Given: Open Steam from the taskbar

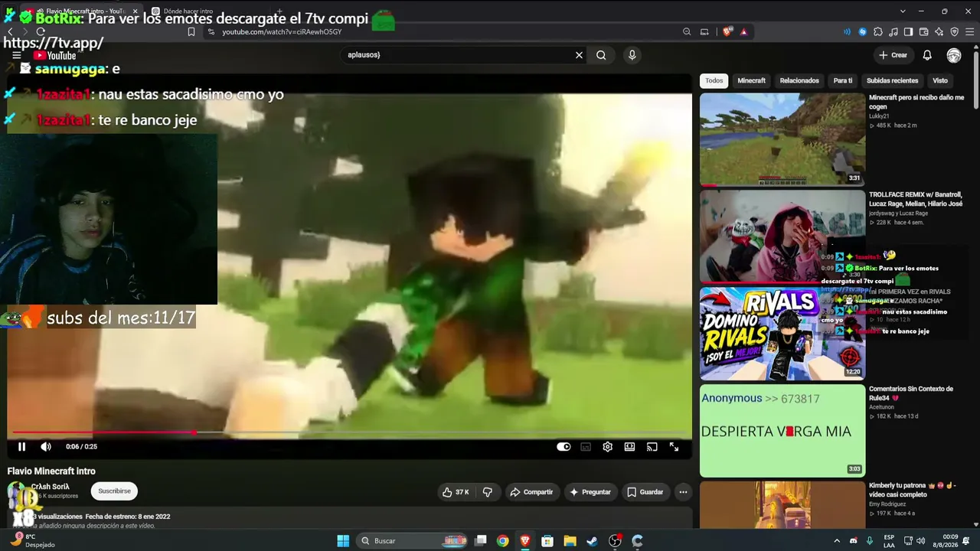Looking at the screenshot, I should click(592, 541).
